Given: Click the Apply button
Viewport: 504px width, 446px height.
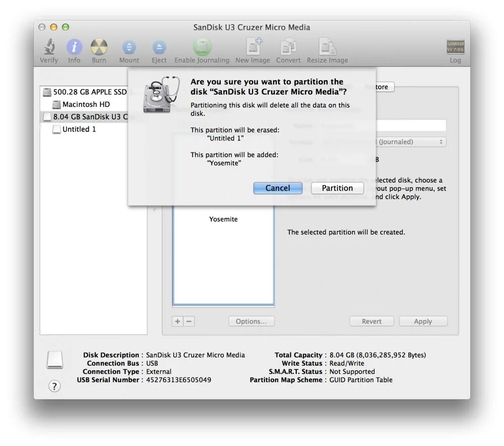Looking at the screenshot, I should click(423, 321).
